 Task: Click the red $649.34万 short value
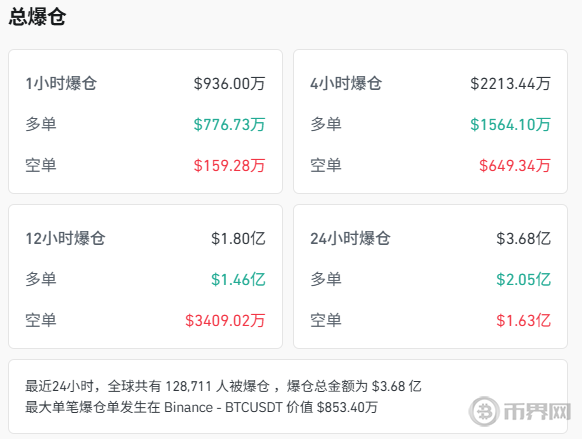(x=515, y=166)
